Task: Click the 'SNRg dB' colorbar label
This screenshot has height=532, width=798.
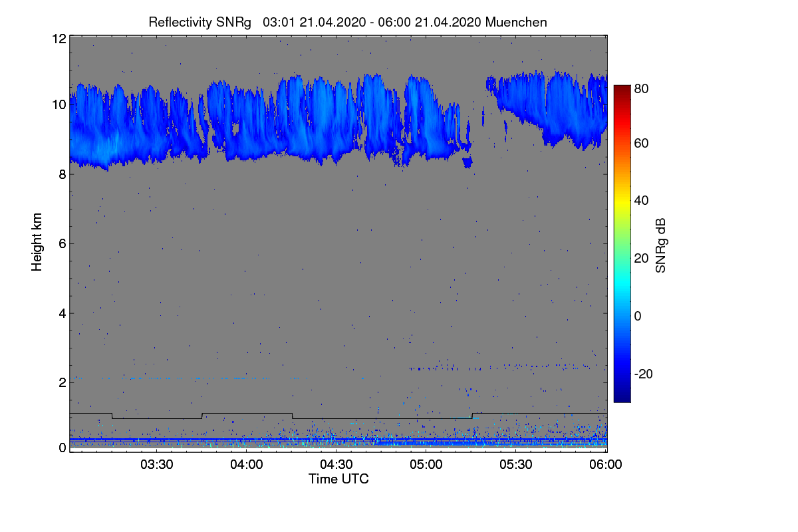Action: coord(660,244)
